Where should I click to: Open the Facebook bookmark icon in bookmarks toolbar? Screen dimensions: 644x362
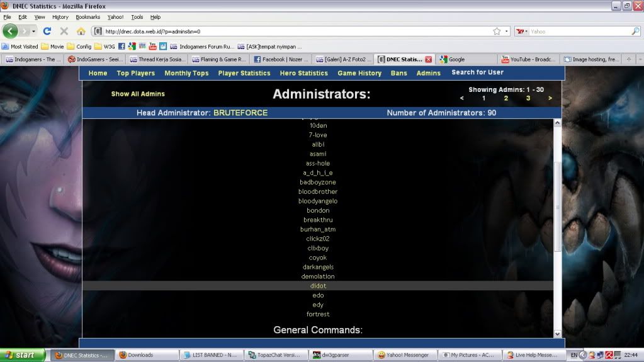coord(121,47)
